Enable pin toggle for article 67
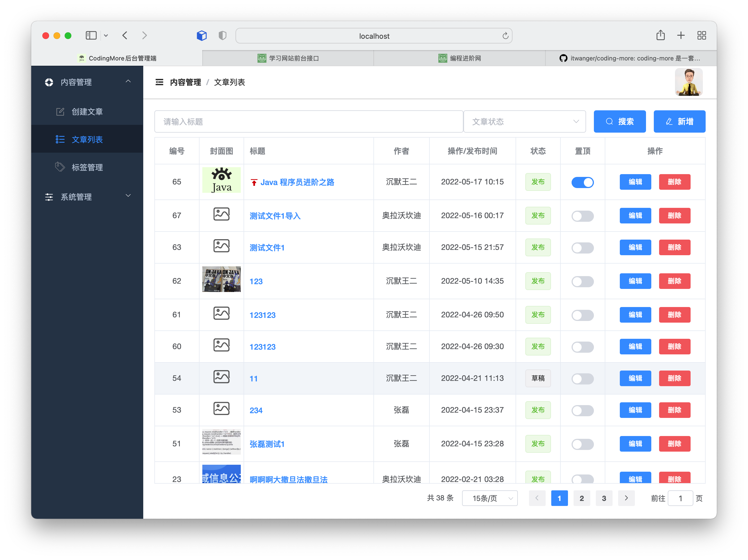 (582, 216)
